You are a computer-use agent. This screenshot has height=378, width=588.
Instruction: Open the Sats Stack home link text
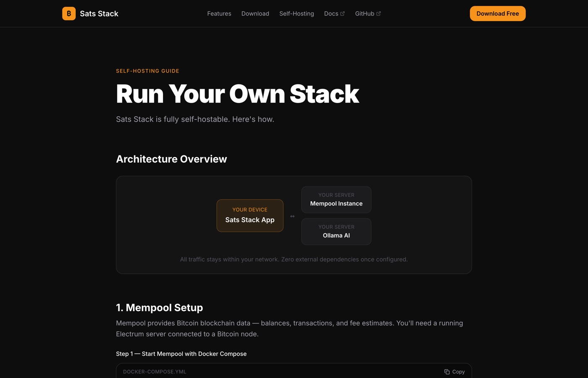(x=99, y=13)
